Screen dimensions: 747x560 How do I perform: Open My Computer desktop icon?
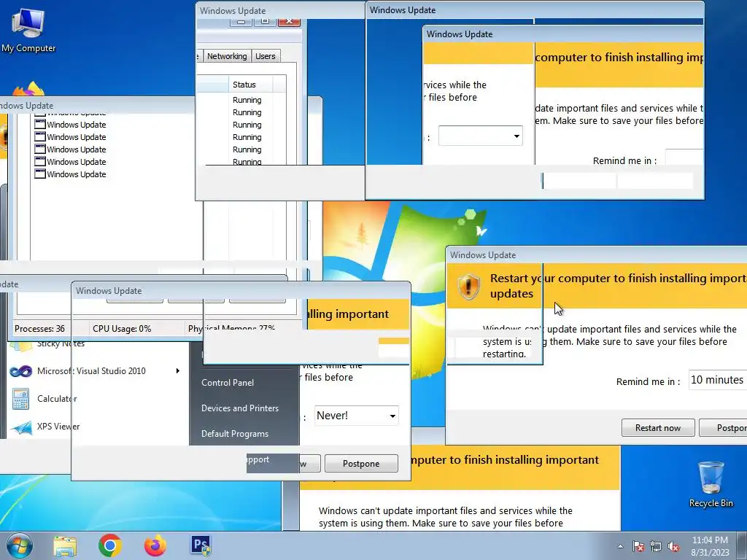[28, 31]
